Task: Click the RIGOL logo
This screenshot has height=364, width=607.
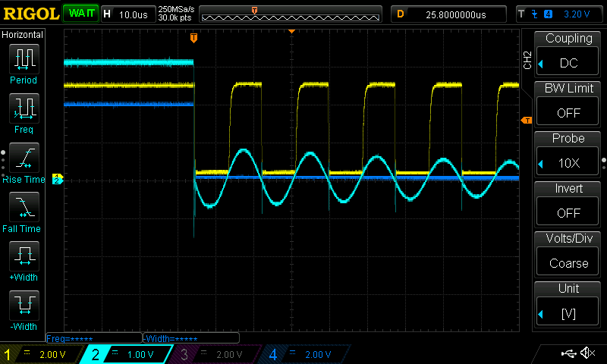Action: [31, 14]
